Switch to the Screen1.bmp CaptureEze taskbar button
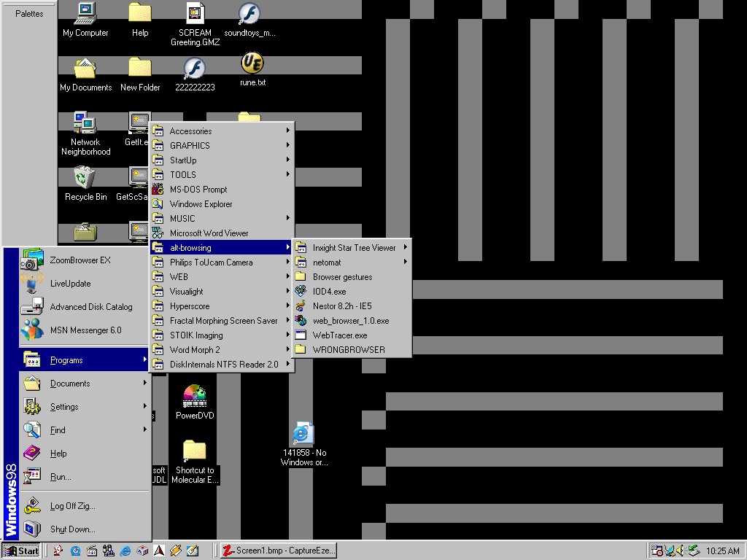The image size is (747, 560). point(278,551)
